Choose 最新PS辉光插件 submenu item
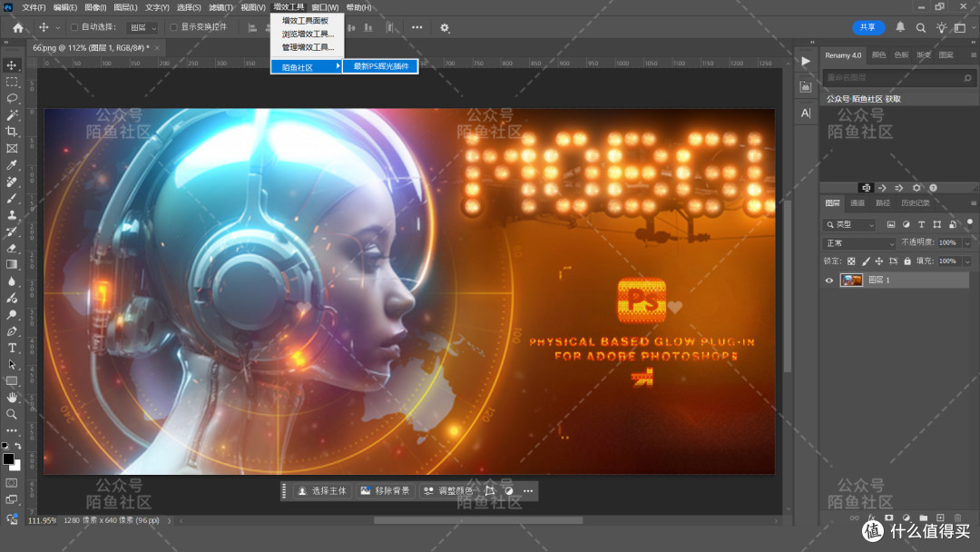The width and height of the screenshot is (980, 552). tap(380, 66)
